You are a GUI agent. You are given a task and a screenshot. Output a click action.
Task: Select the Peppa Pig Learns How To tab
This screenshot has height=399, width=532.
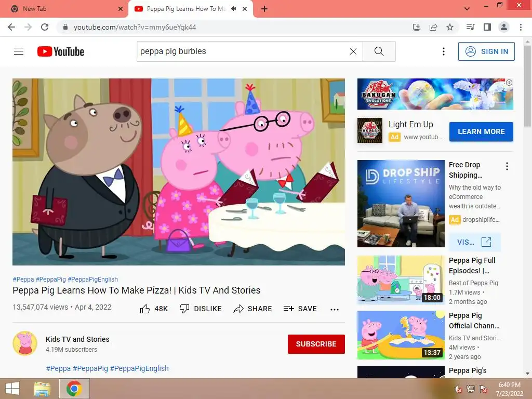click(x=186, y=9)
